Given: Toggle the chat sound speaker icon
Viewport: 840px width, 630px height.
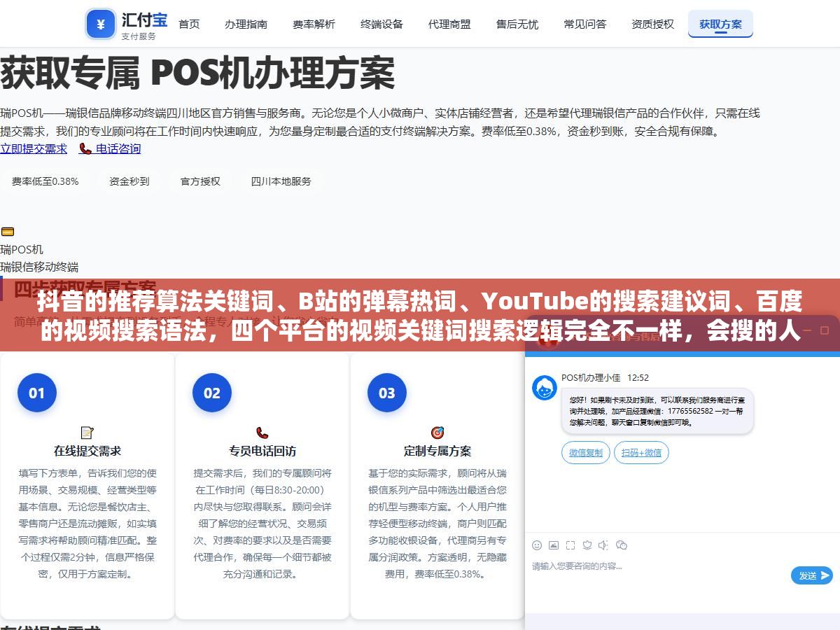Looking at the screenshot, I should point(604,545).
